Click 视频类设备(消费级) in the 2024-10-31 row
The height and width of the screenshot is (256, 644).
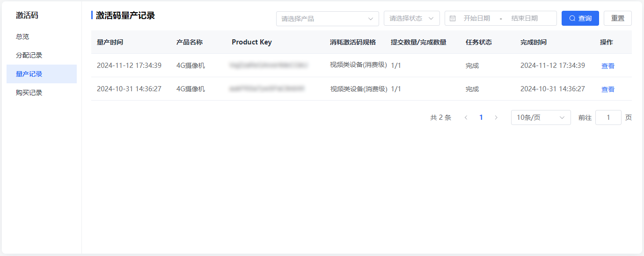pos(359,89)
